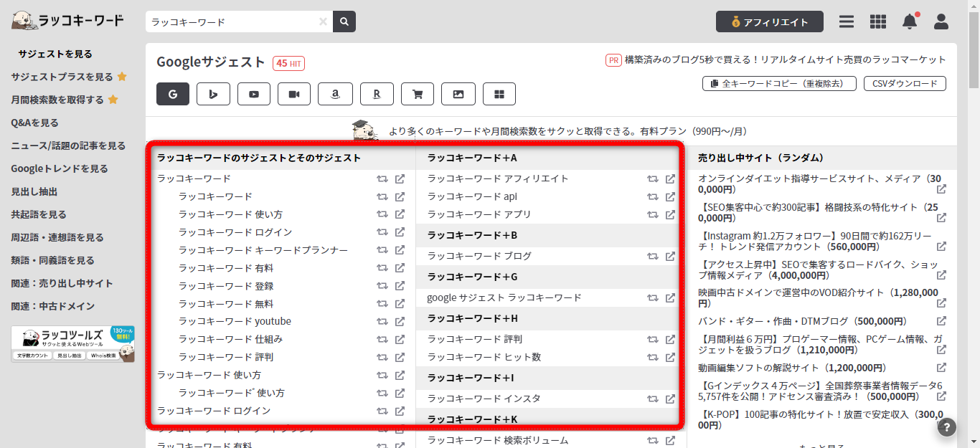Switch to the Amazon suggest source icon
The height and width of the screenshot is (448, 980).
click(335, 94)
